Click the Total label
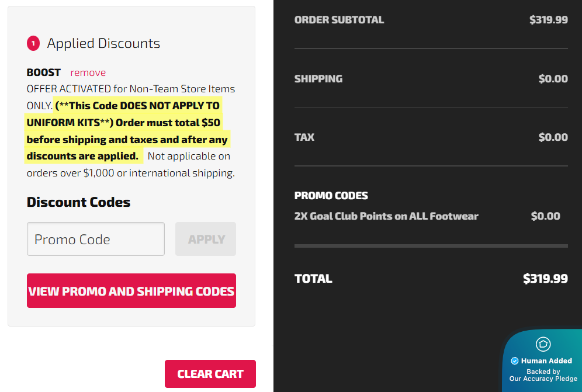Image resolution: width=582 pixels, height=392 pixels. (x=313, y=279)
